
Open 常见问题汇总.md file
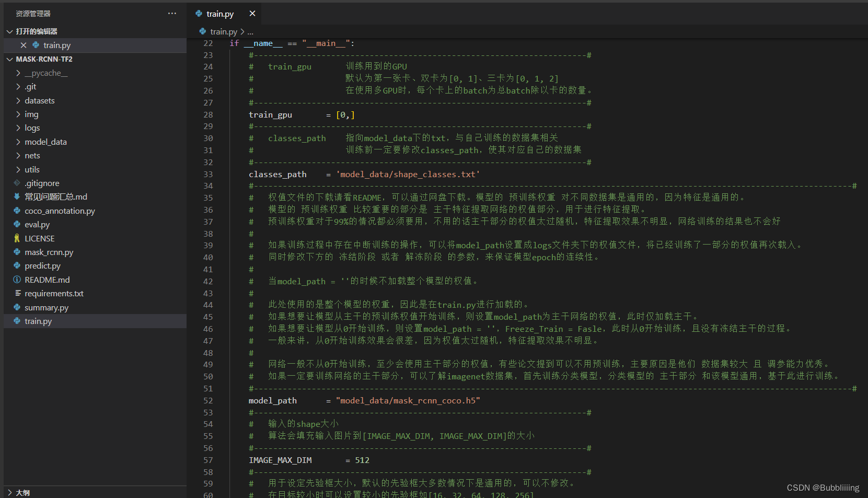56,197
